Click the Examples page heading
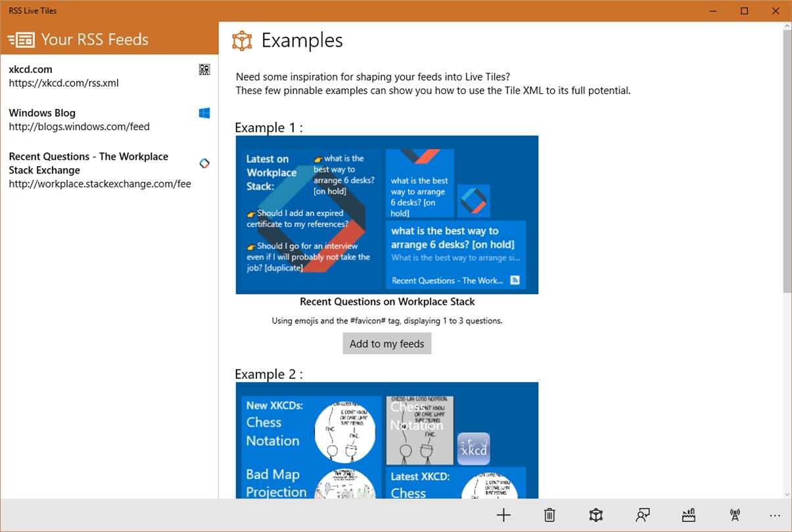This screenshot has height=532, width=792. pyautogui.click(x=302, y=41)
